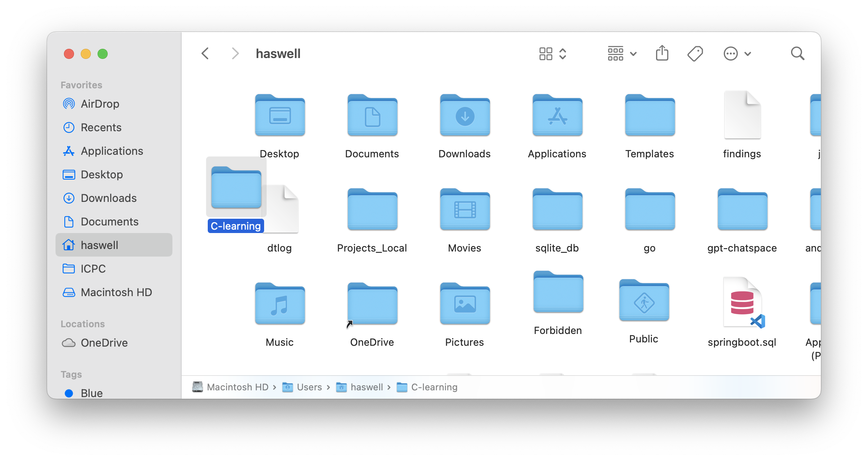Click the Forbidden folder
This screenshot has width=868, height=461.
tap(558, 292)
